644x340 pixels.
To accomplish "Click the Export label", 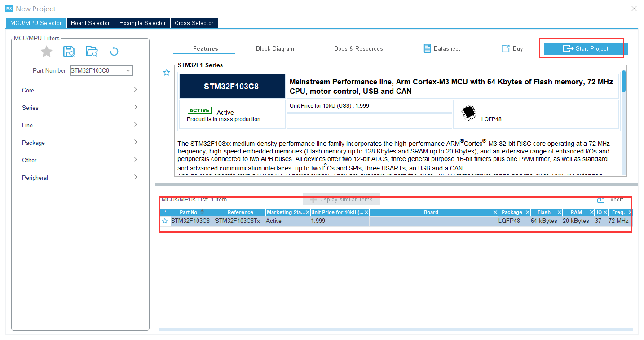I will click(615, 200).
